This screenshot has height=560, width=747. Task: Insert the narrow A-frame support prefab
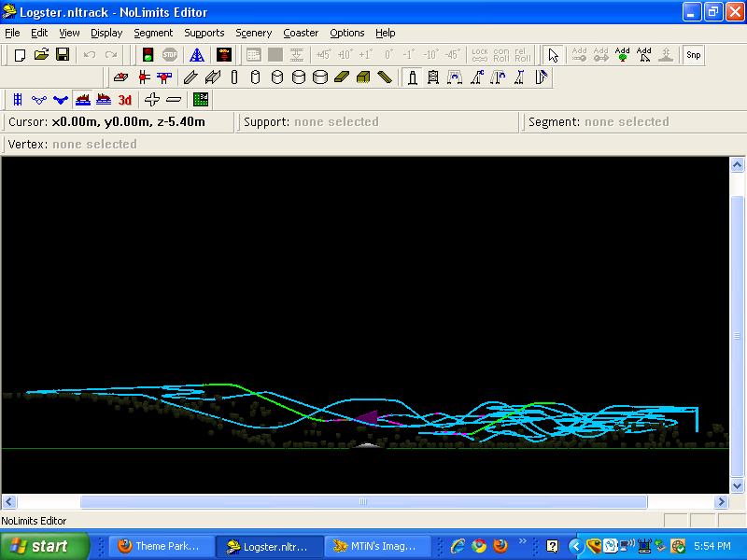point(519,77)
